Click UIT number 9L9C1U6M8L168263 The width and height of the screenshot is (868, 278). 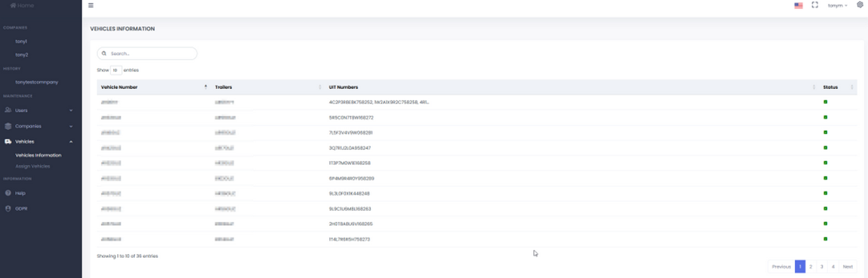[350, 209]
